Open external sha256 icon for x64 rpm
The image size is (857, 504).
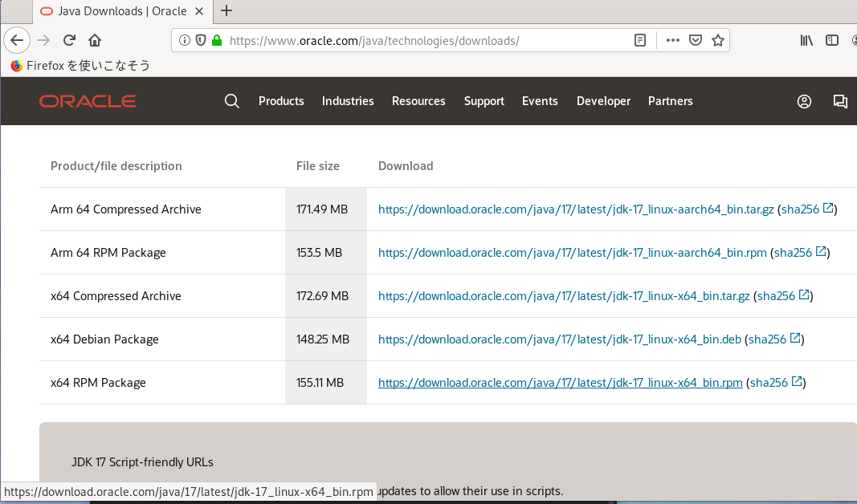797,381
